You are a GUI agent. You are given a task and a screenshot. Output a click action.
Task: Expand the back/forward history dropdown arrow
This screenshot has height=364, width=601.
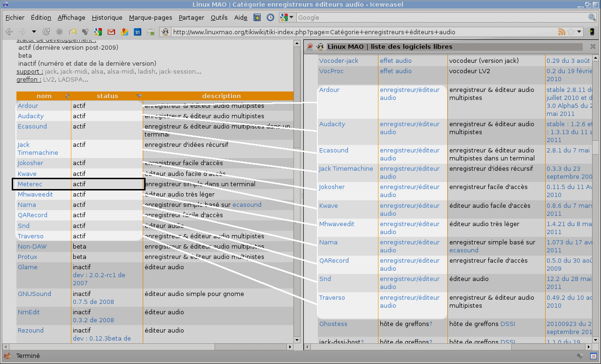34,32
